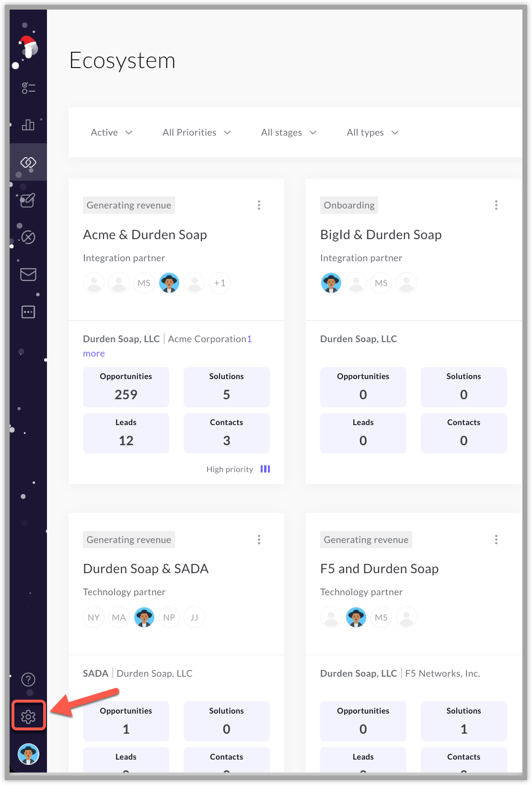
Task: Open the help question mark icon
Action: tap(28, 679)
